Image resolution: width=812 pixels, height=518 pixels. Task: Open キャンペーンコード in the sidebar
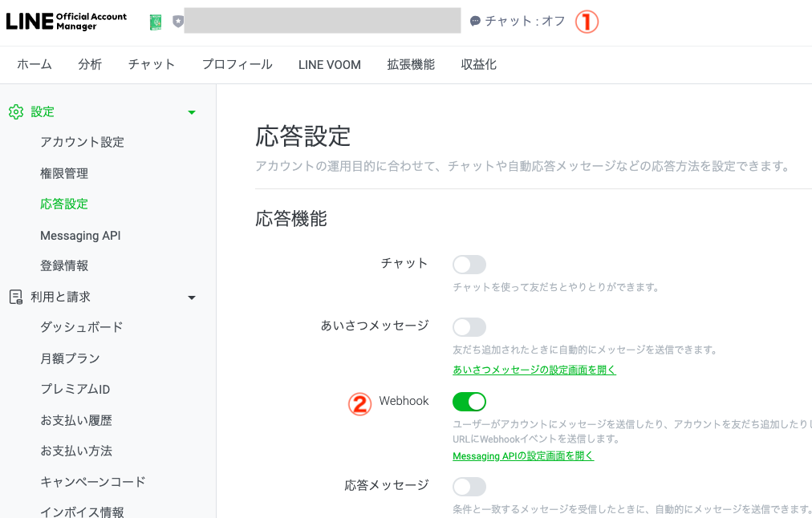tap(93, 482)
